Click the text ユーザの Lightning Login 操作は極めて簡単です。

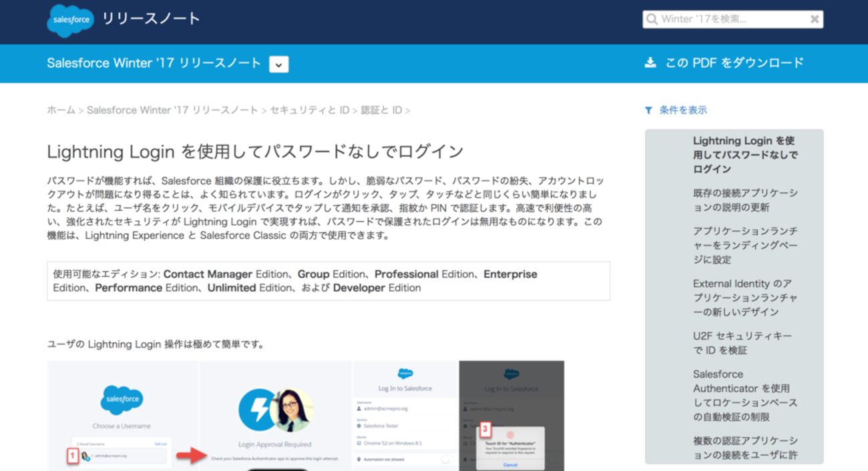click(156, 344)
